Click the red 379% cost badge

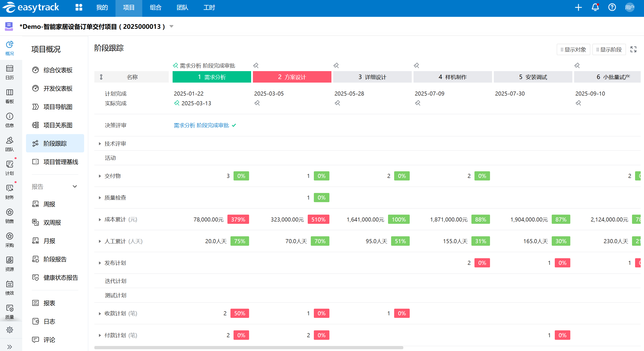click(x=238, y=219)
